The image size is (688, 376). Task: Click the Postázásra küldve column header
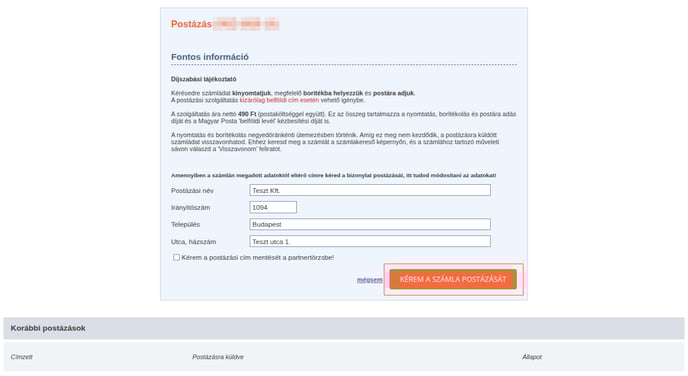click(x=218, y=357)
